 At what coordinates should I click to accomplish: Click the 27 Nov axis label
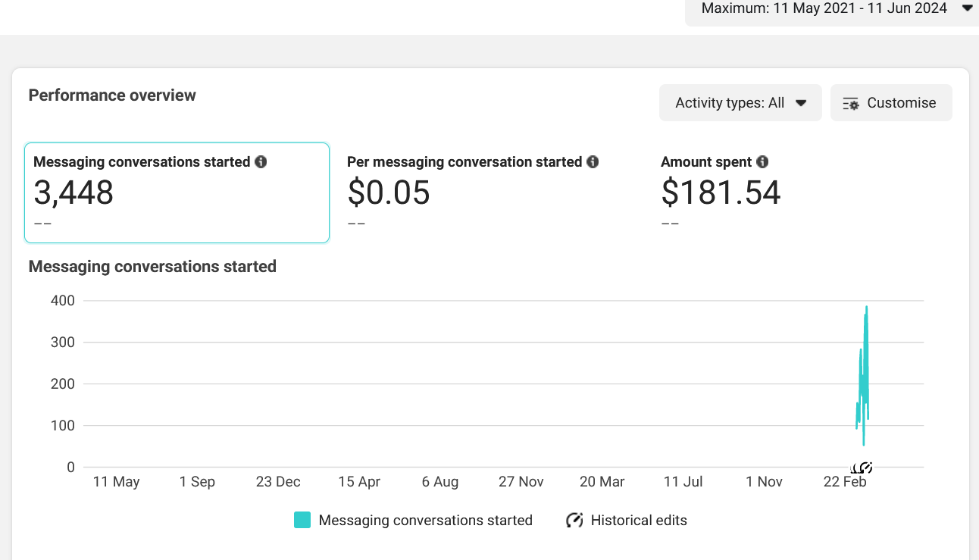[521, 482]
